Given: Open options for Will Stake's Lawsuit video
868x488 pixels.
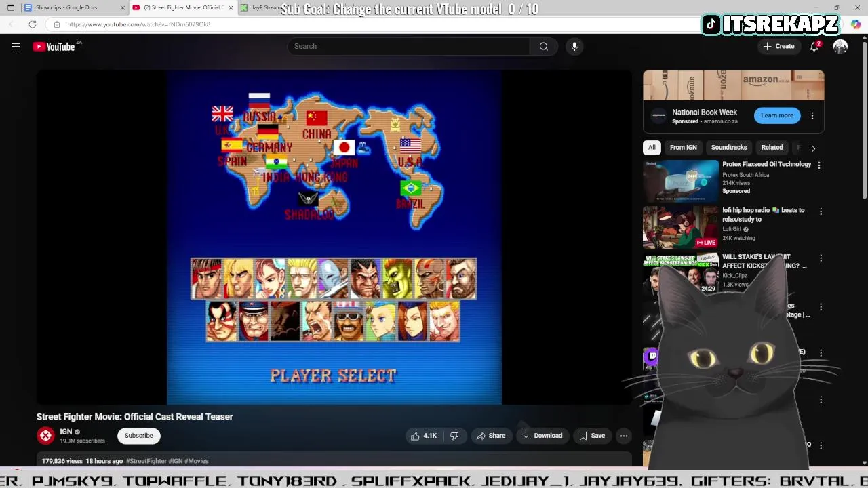Looking at the screenshot, I should coord(821,258).
